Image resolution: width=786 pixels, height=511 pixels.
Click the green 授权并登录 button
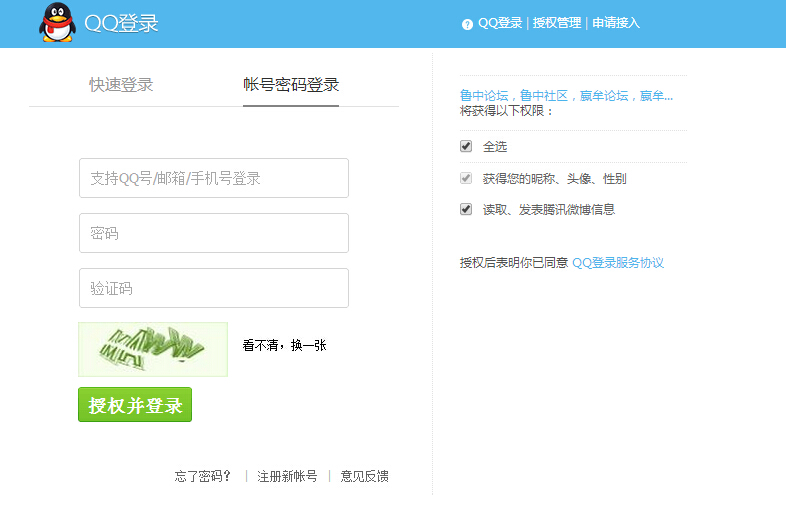coord(135,405)
